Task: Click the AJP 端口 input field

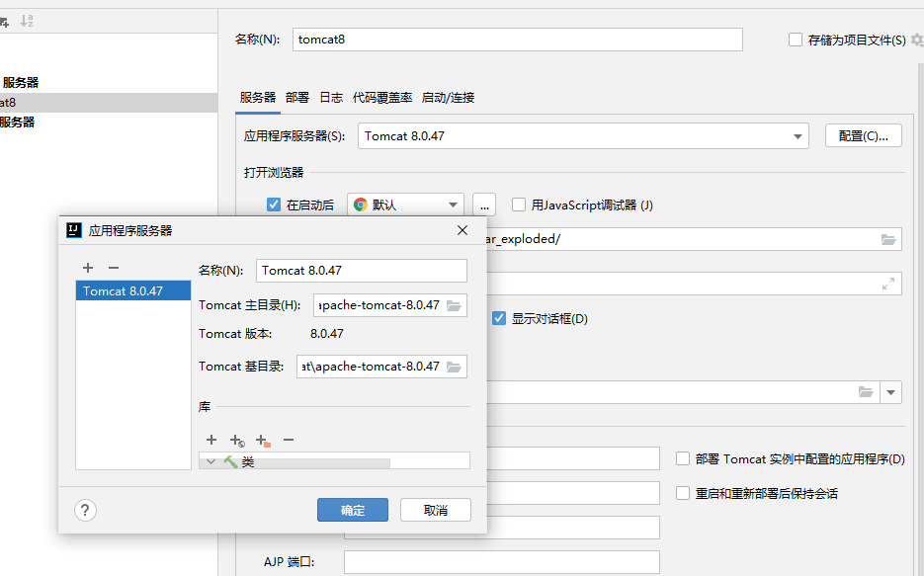Action: pos(501,562)
